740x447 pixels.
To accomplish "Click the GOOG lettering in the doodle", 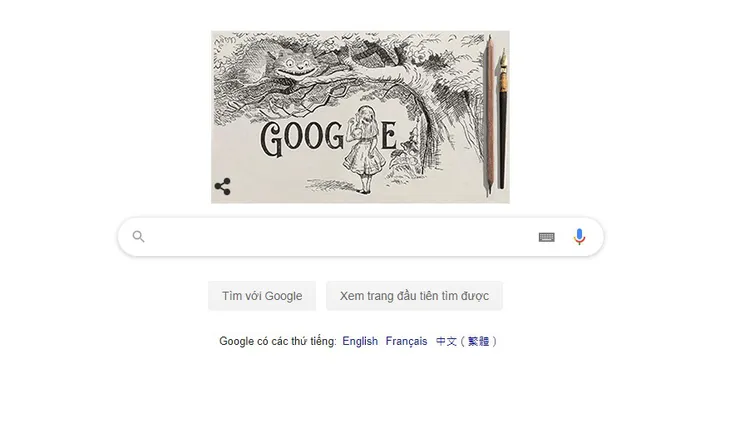I will 302,138.
